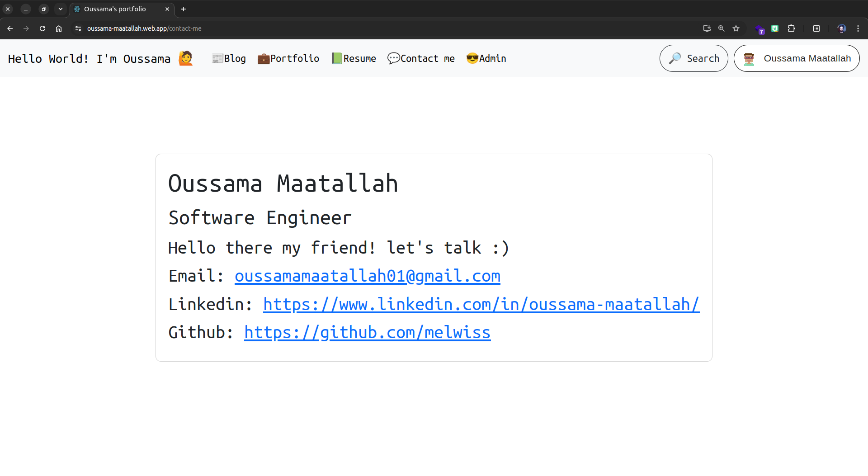This screenshot has width=868, height=476.
Task: Click the Oussama Maatallah heading in card
Action: pyautogui.click(x=283, y=184)
